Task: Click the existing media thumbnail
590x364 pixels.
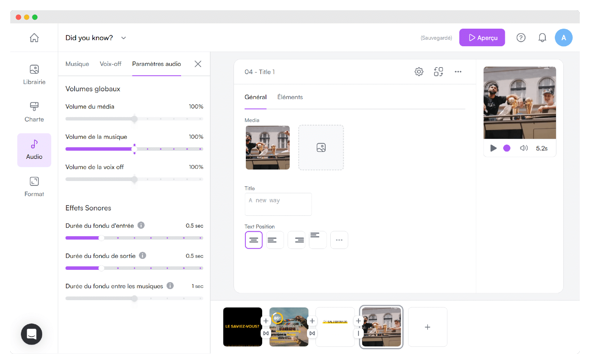Action: point(268,147)
